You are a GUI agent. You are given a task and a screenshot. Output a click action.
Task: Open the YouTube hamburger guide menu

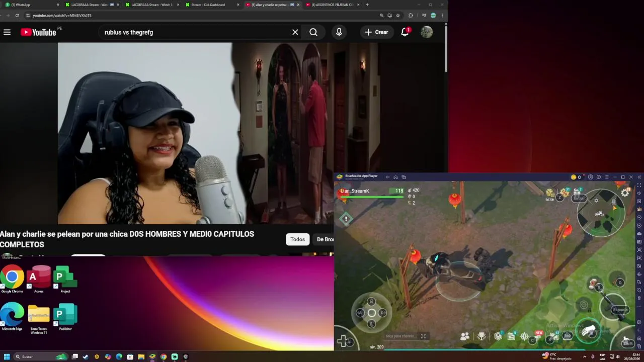tap(7, 32)
